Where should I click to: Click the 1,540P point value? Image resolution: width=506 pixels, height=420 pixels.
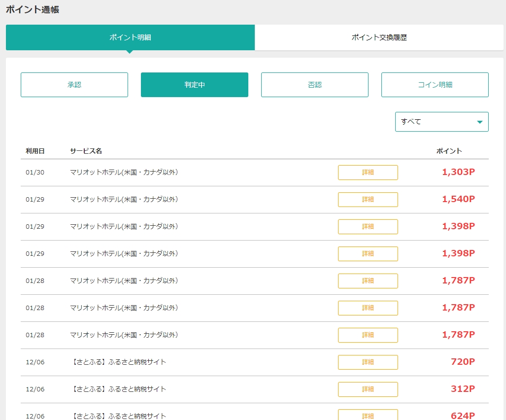(458, 199)
